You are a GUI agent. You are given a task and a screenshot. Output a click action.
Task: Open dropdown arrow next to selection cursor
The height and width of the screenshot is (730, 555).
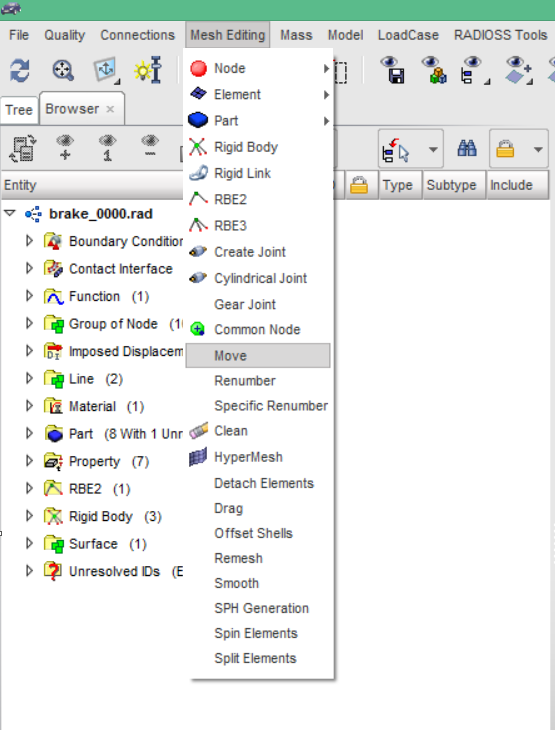pos(433,150)
